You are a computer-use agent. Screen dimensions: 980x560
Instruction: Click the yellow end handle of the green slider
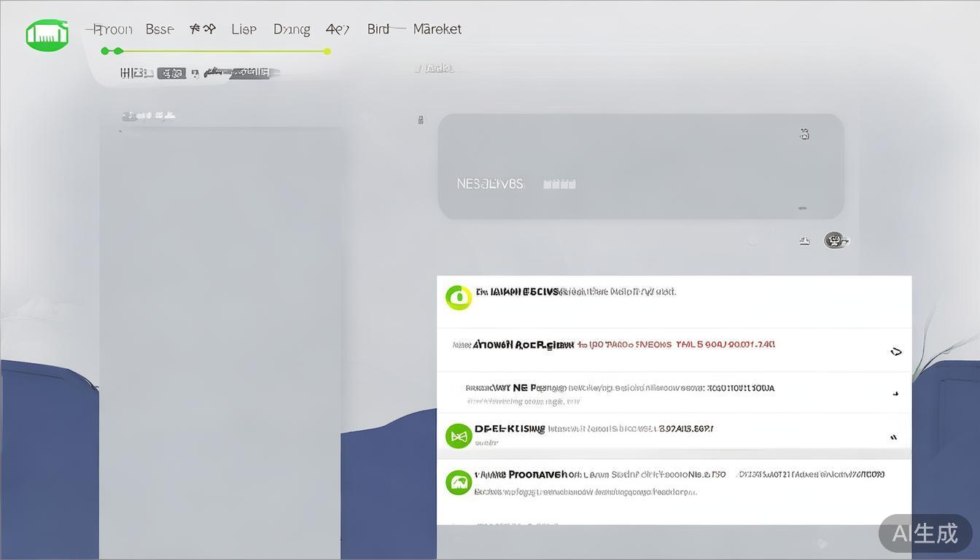[327, 51]
